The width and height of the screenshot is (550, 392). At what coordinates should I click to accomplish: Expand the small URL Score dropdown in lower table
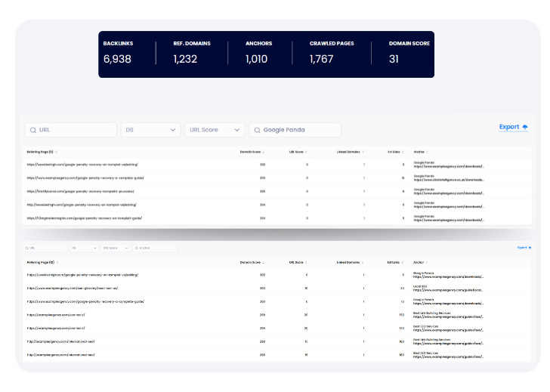coord(115,248)
